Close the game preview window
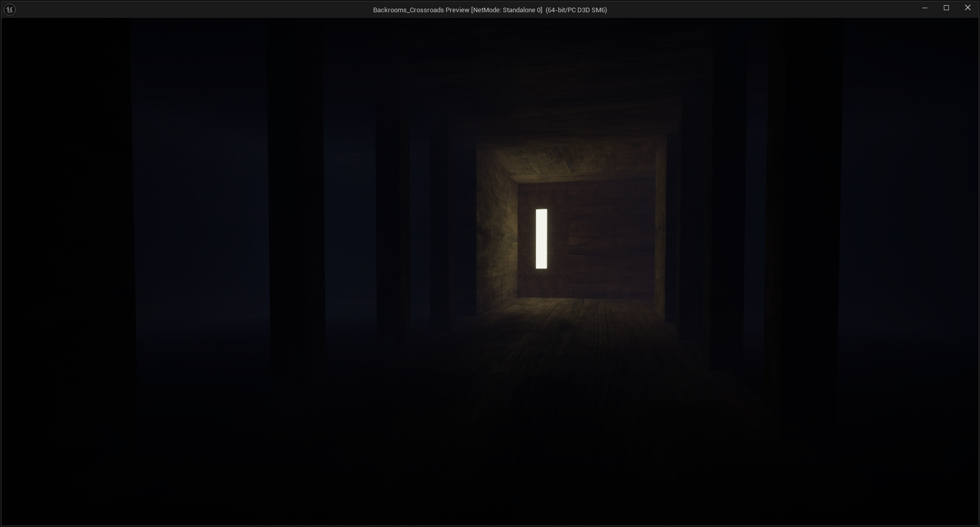Viewport: 980px width, 527px height. click(x=967, y=8)
